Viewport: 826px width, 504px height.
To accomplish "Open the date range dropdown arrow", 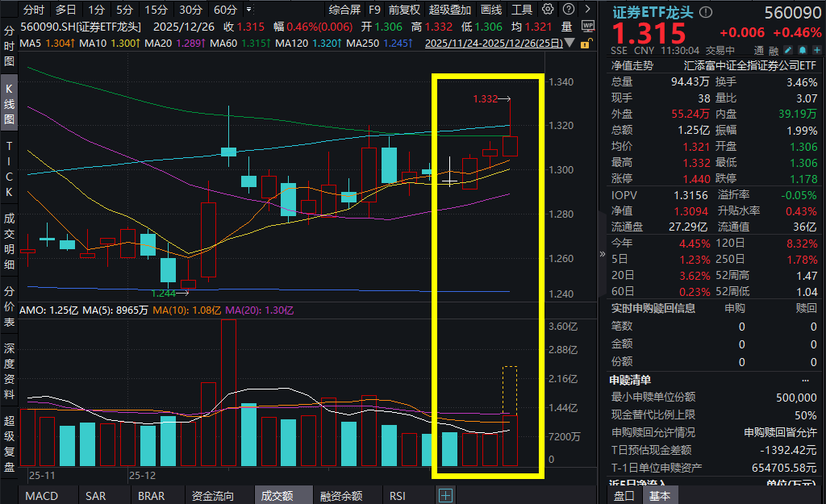I will tap(569, 43).
